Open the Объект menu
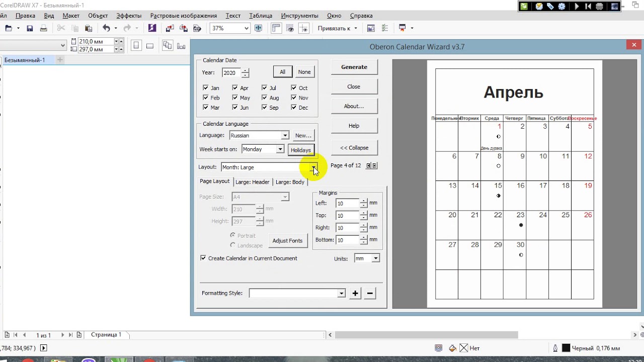The height and width of the screenshot is (362, 644). [98, 16]
